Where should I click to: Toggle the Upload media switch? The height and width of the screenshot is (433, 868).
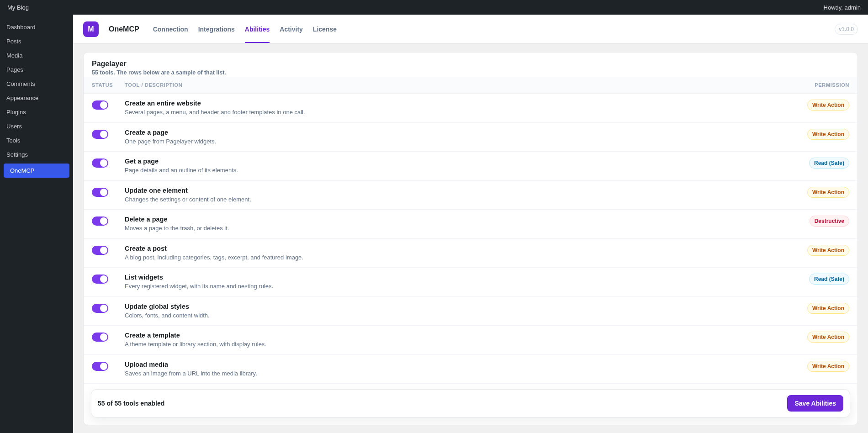[x=100, y=366]
